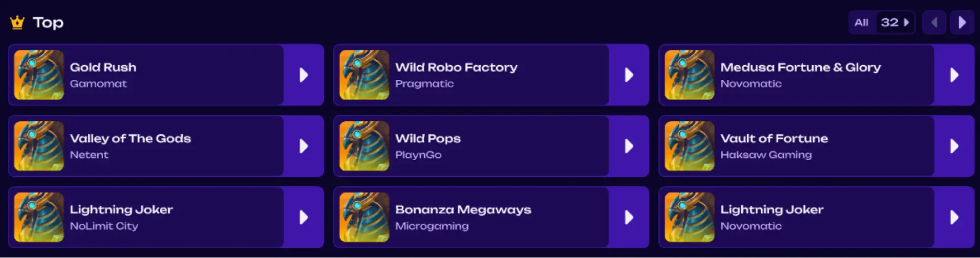980x258 pixels.
Task: Play Novomatic Lightning Joker via arrow button
Action: point(954,217)
